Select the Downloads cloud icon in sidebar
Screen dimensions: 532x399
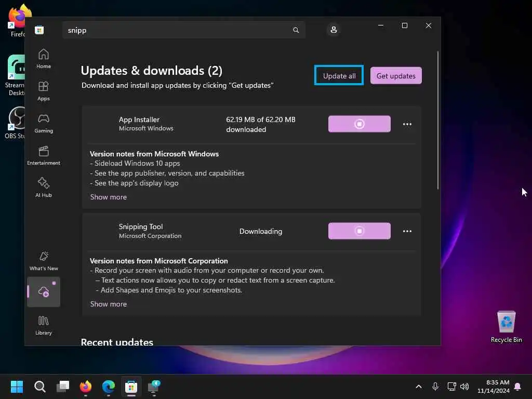coord(44,292)
